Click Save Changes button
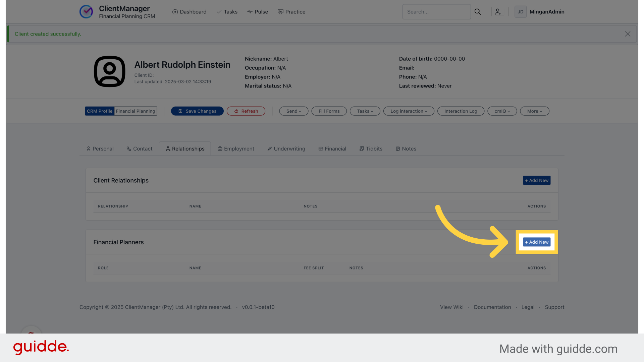Viewport: 644px width, 362px height. pos(197,111)
